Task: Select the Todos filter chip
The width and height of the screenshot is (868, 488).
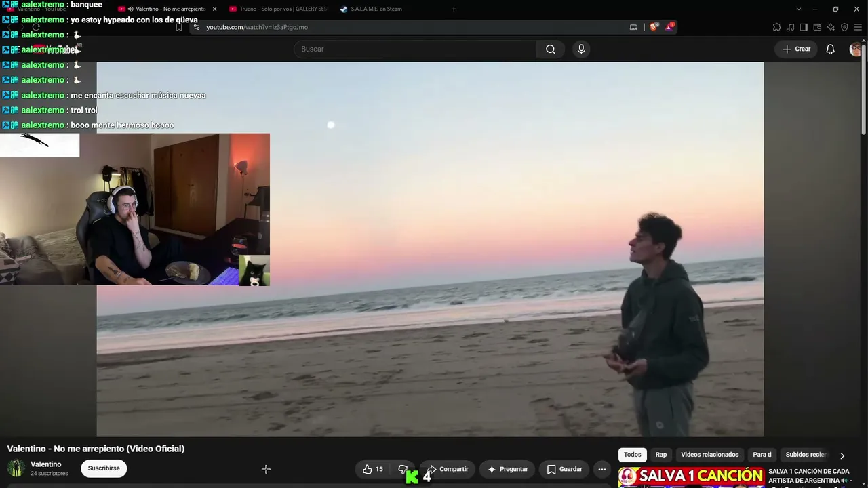Action: click(633, 455)
